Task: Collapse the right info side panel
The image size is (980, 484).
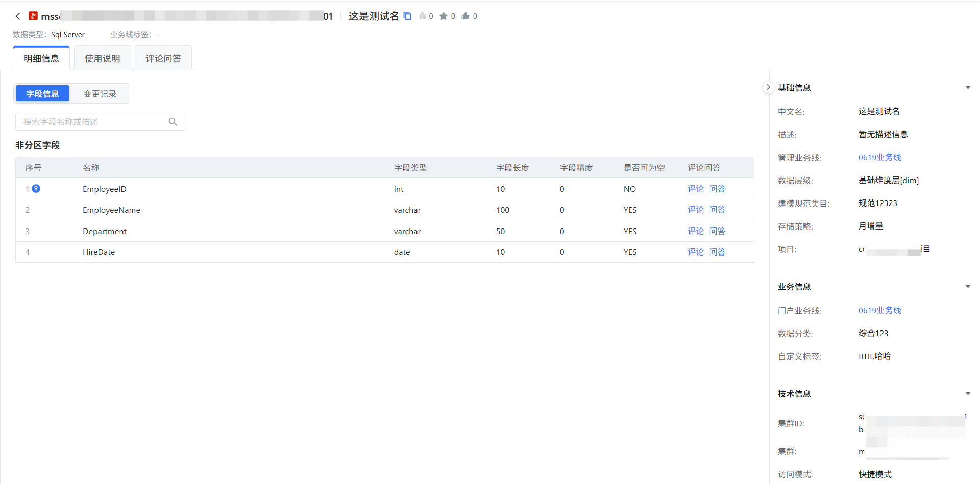Action: [x=768, y=87]
